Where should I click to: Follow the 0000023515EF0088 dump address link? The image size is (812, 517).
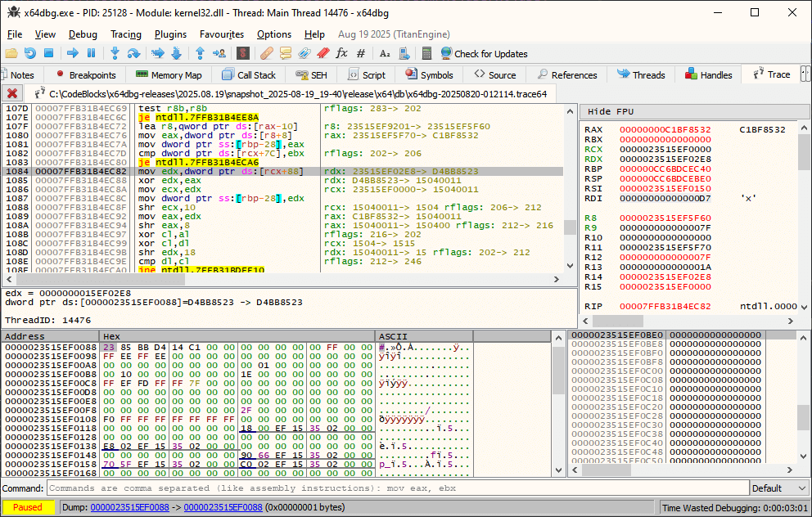(x=129, y=507)
